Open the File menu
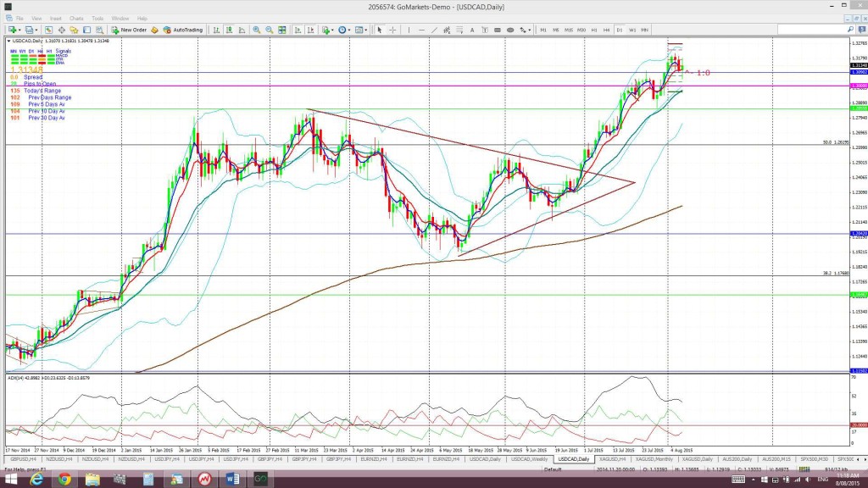This screenshot has width=868, height=488. pyautogui.click(x=19, y=19)
